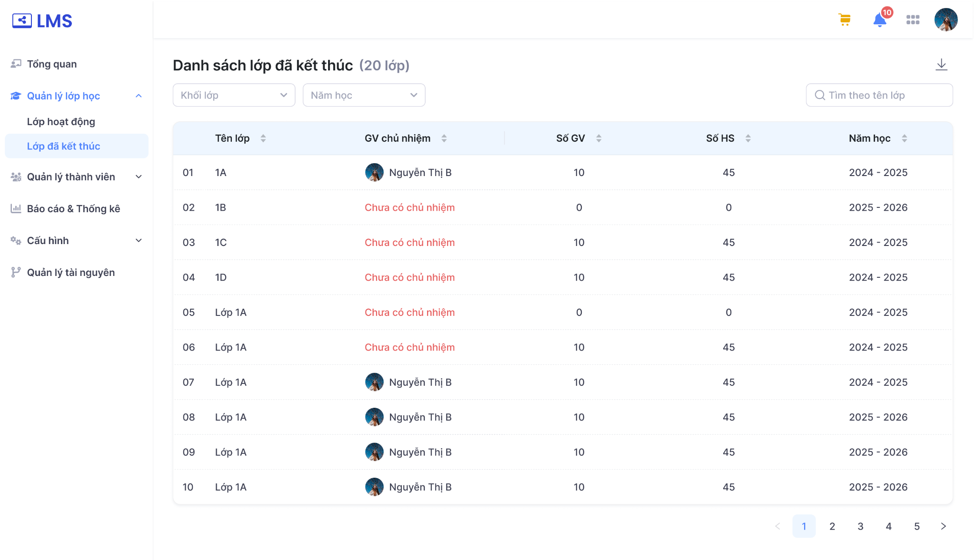Go to page 3
Viewport: 975px width, 560px height.
860,526
